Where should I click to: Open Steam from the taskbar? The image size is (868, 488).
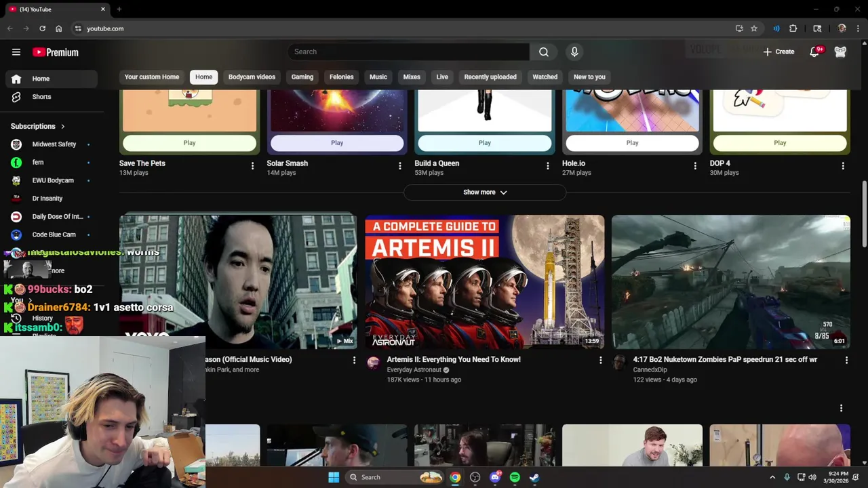[x=534, y=477]
